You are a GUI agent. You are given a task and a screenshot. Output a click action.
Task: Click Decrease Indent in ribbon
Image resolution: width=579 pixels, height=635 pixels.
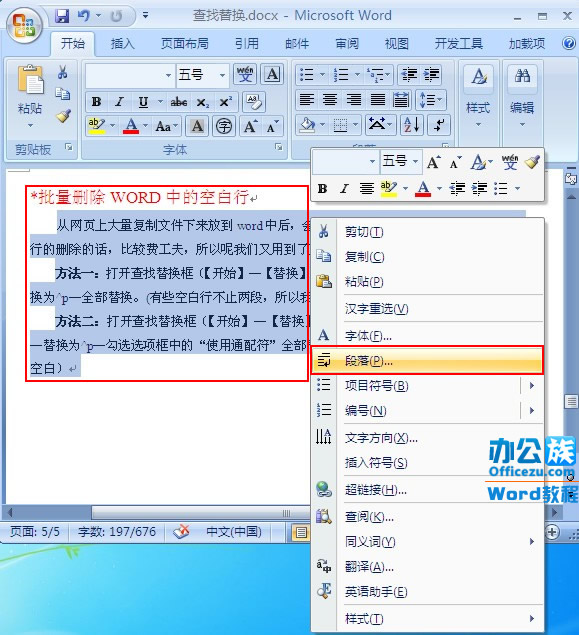[x=409, y=75]
